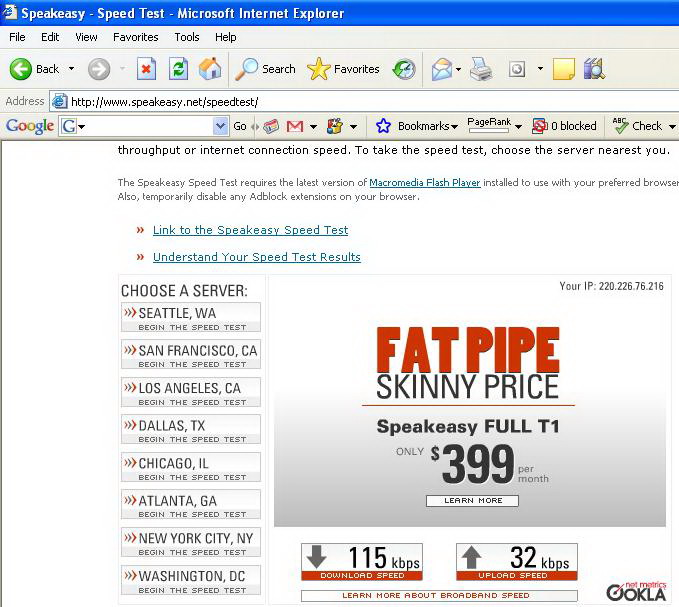Image resolution: width=679 pixels, height=607 pixels.
Task: Open the Google search box dropdown
Action: coord(221,126)
